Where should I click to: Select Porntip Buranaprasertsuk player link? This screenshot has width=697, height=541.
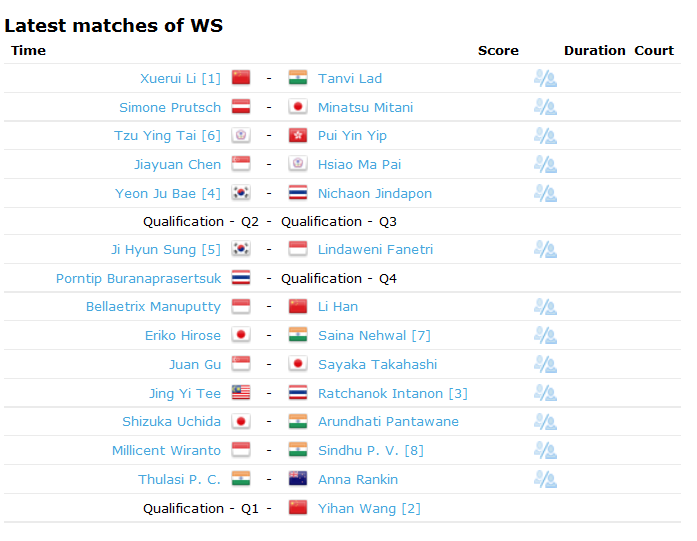point(138,279)
